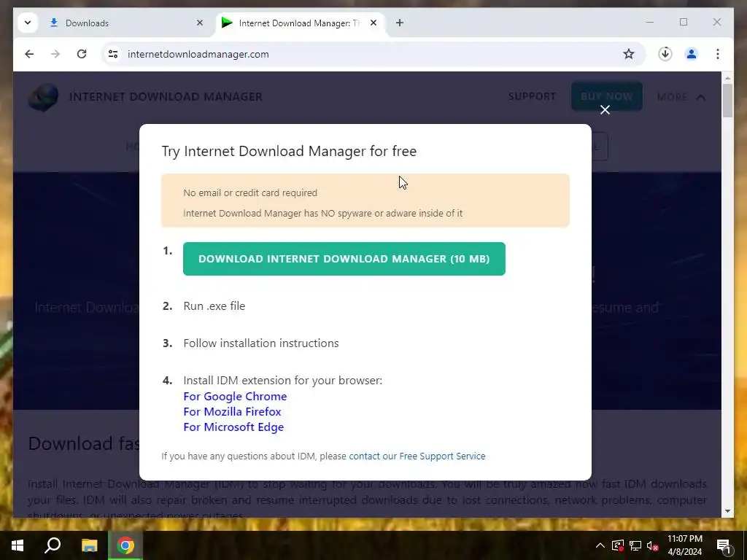Open the For Microsoft Edge extension link
This screenshot has width=747, height=560.
pos(233,427)
